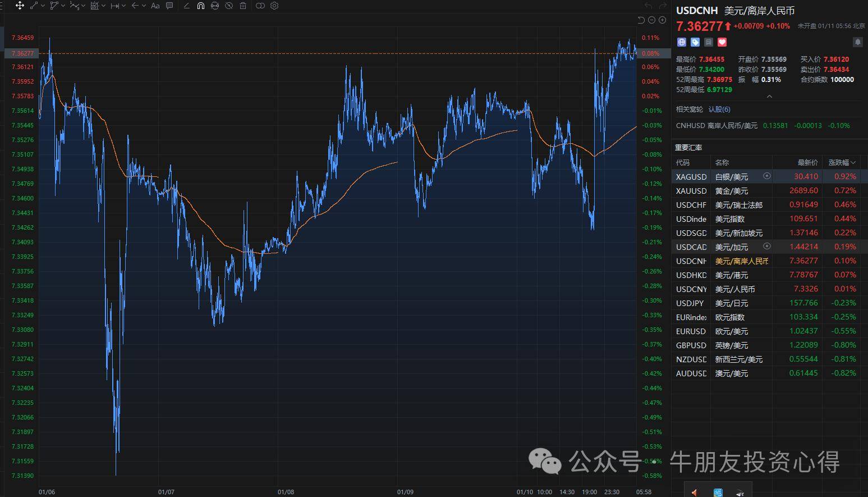Screen dimensions: 868x497
Task: Click the redo arrow above chart
Action: tap(663, 6)
